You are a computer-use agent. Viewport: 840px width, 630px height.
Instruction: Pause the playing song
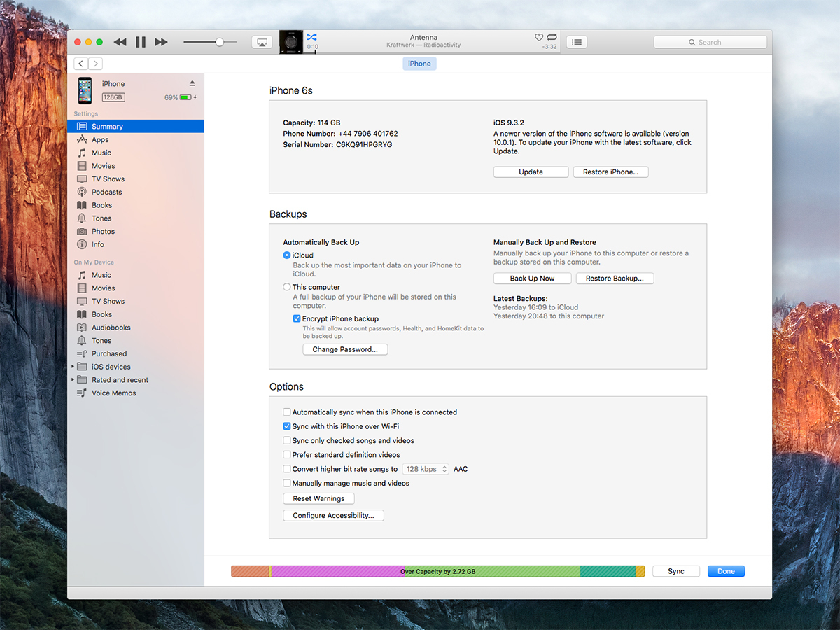[141, 42]
